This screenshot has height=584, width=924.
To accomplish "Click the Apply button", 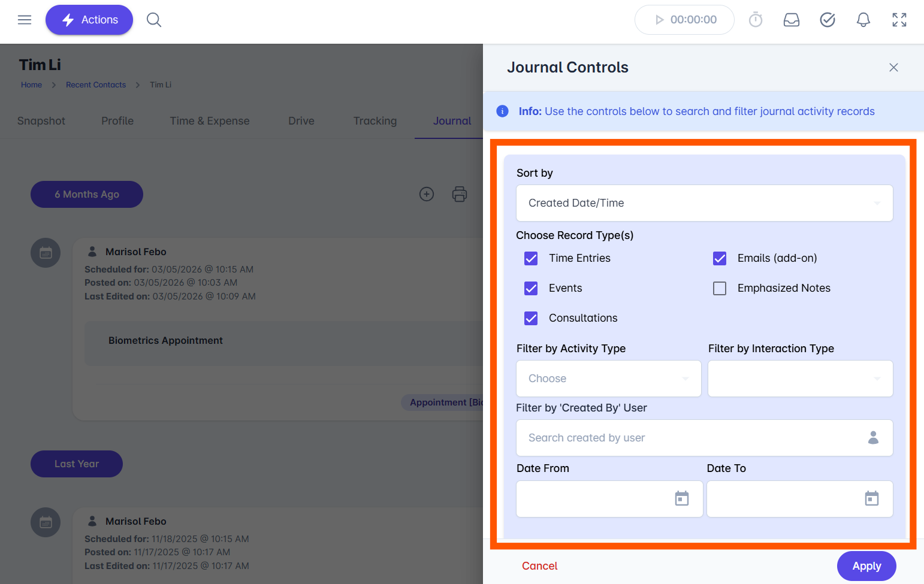I will [866, 566].
